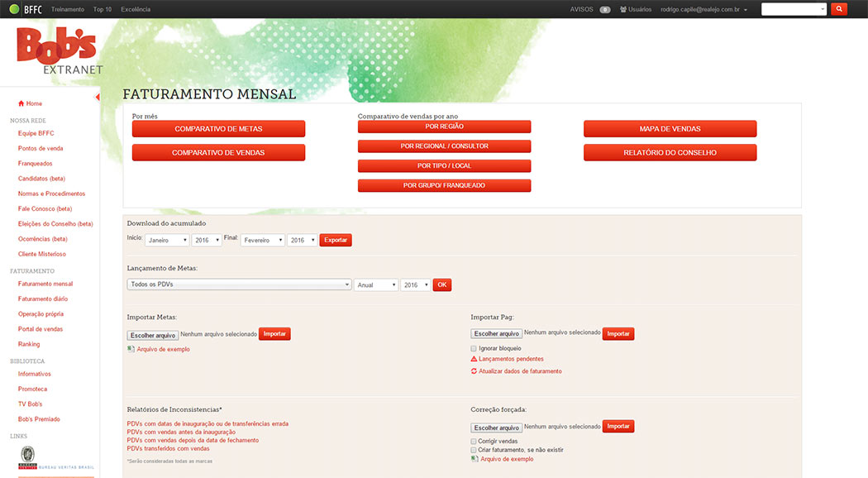
Task: Click the Excel icon beside Importar Metas example file
Action: coord(131,349)
